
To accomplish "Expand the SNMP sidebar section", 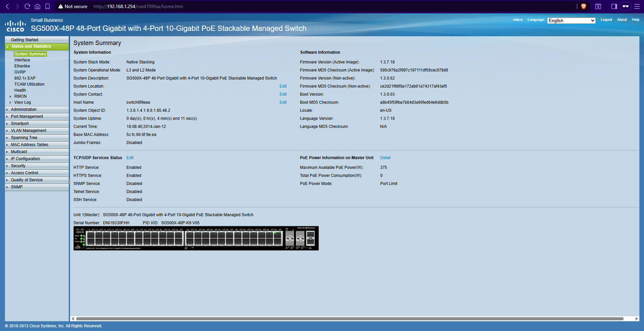I will click(37, 187).
